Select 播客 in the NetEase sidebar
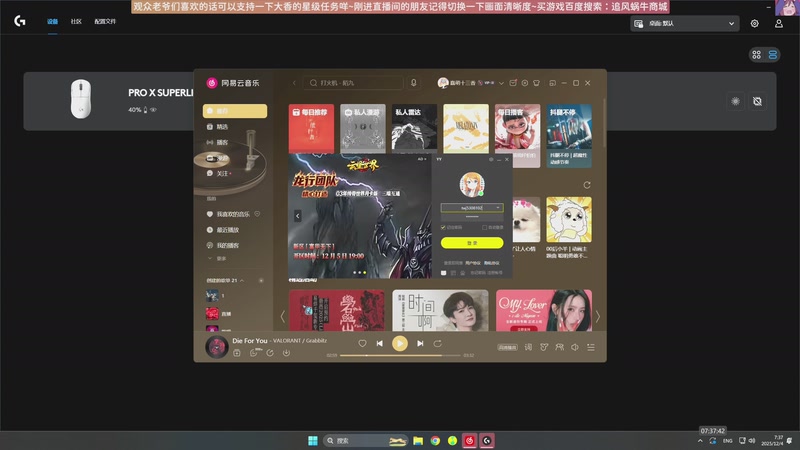Image resolution: width=800 pixels, height=450 pixels. tap(235, 142)
